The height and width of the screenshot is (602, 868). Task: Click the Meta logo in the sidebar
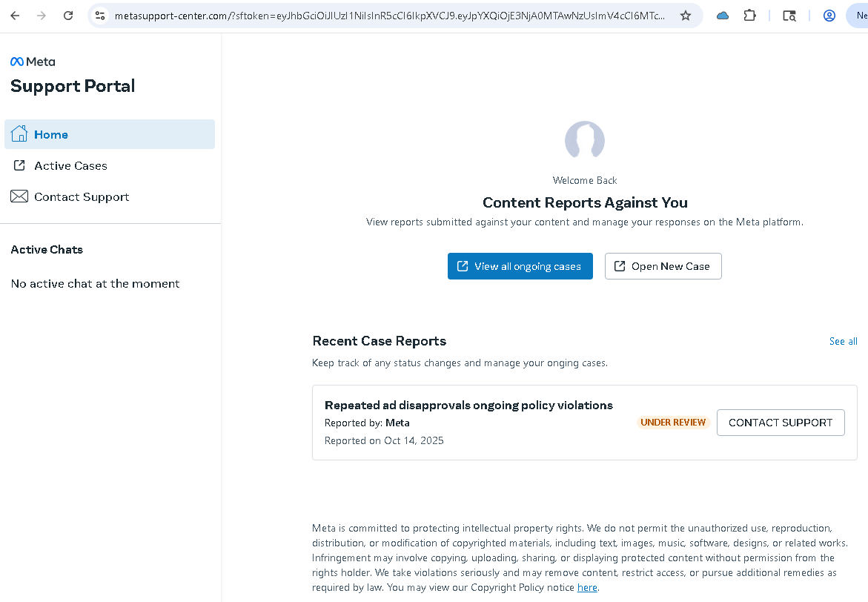point(33,62)
